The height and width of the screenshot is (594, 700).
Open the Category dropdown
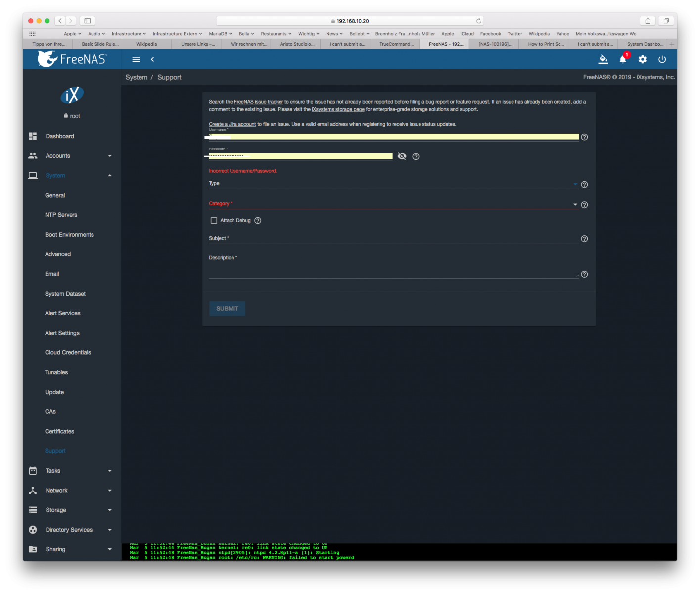tap(393, 204)
